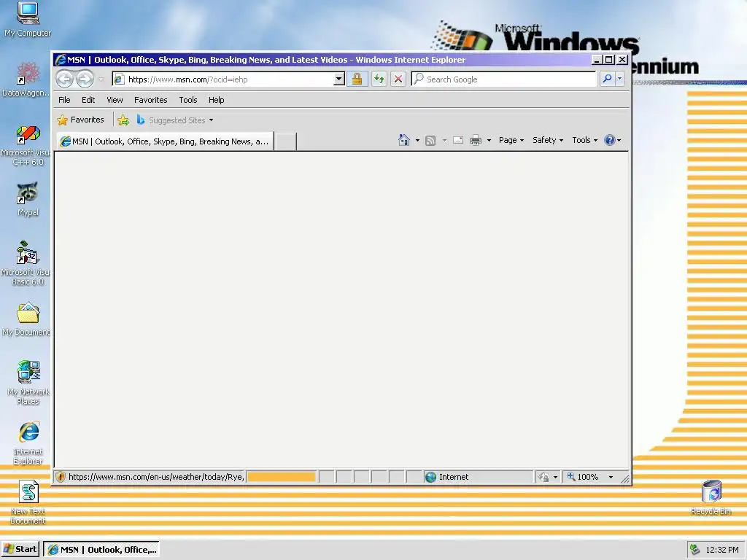Click the MSN taskbar window button
The width and height of the screenshot is (747, 560).
point(101,550)
